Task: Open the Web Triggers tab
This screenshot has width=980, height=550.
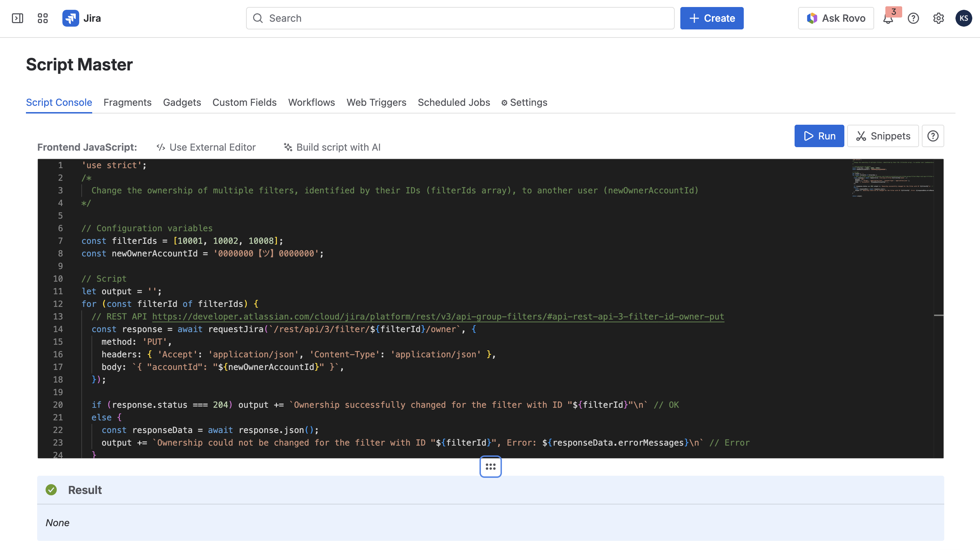Action: coord(376,102)
